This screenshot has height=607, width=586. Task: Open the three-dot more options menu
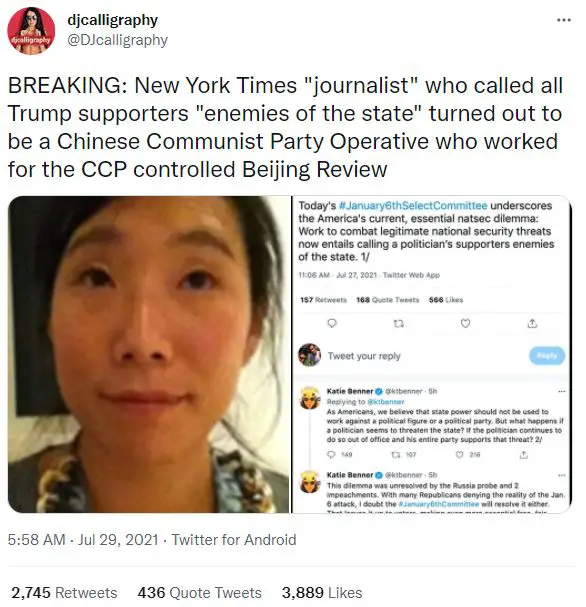(564, 20)
